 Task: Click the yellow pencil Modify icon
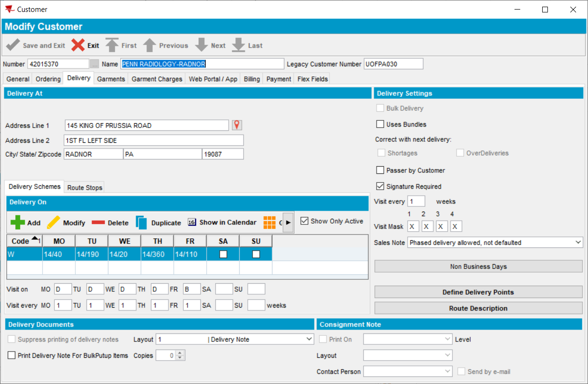point(53,223)
